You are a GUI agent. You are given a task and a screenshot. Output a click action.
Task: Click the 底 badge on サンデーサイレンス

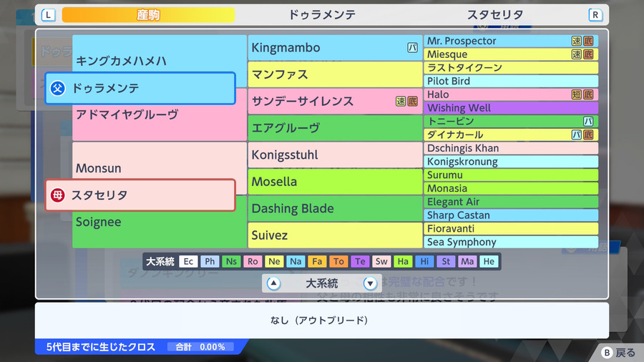click(412, 102)
